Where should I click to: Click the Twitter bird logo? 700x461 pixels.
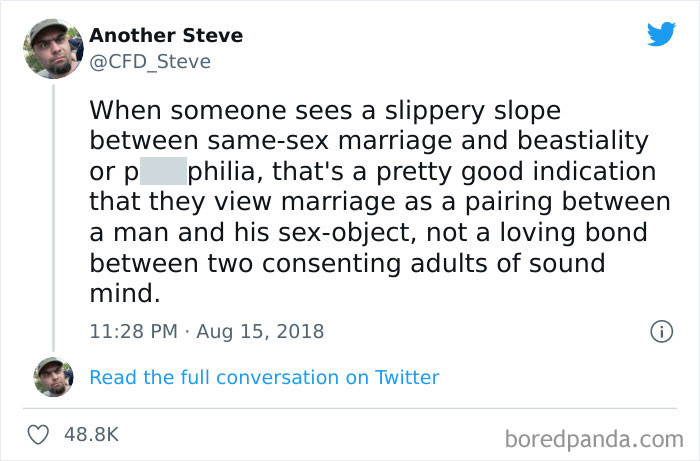pyautogui.click(x=661, y=34)
